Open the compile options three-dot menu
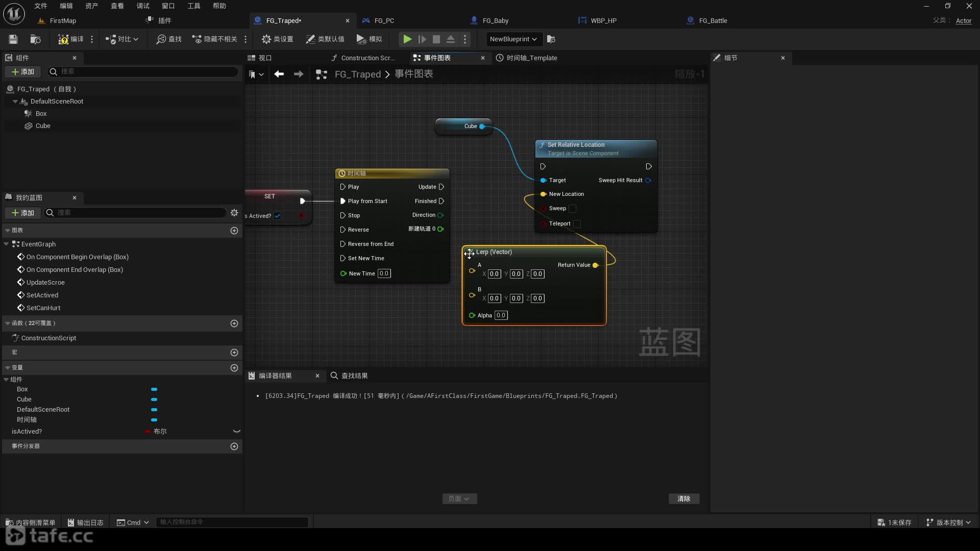 (92, 39)
